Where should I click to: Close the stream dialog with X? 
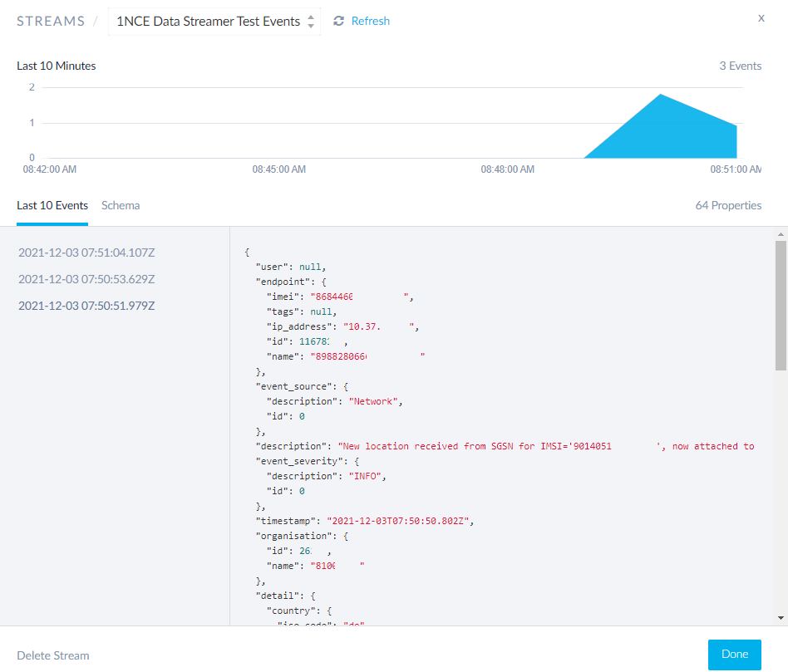pos(761,18)
